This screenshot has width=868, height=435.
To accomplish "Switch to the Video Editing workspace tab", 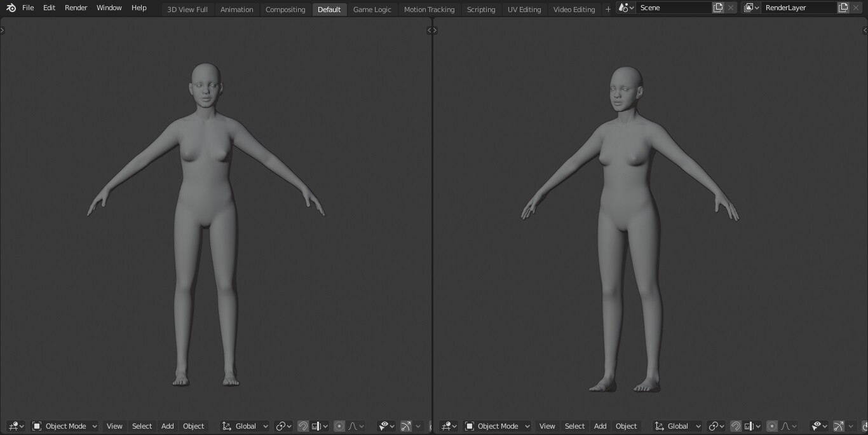I will (574, 10).
